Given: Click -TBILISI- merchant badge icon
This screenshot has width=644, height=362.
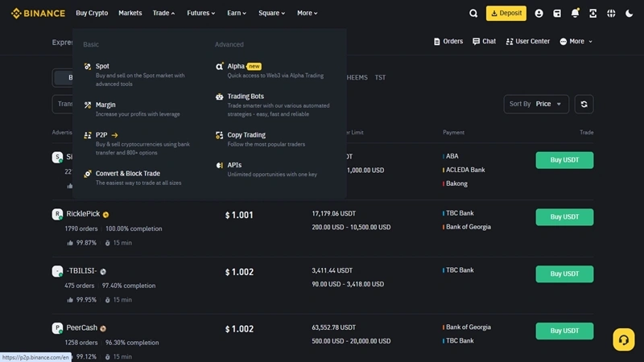Looking at the screenshot, I should [103, 272].
